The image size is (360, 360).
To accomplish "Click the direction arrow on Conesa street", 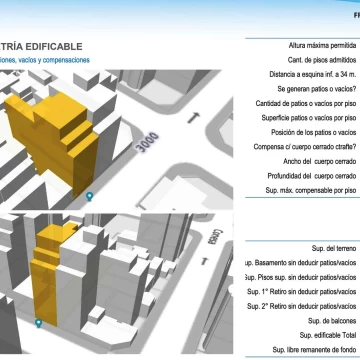I will pyautogui.click(x=204, y=261).
